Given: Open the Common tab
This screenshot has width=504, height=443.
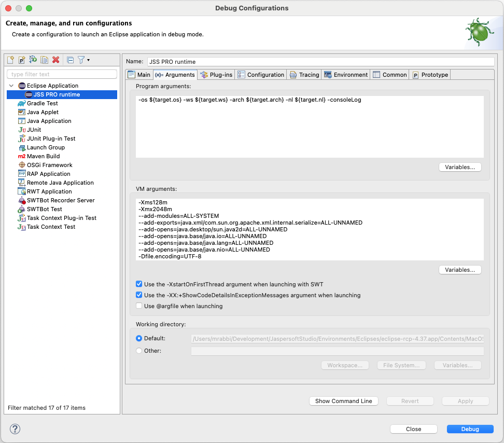Looking at the screenshot, I should point(390,75).
